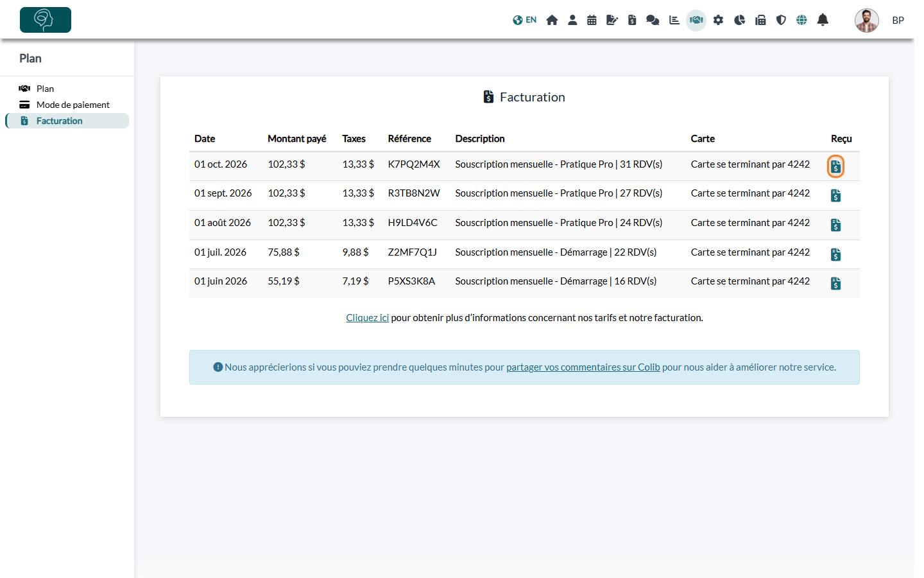Follow the 'Cliquez ici' pricing link

[x=367, y=318]
